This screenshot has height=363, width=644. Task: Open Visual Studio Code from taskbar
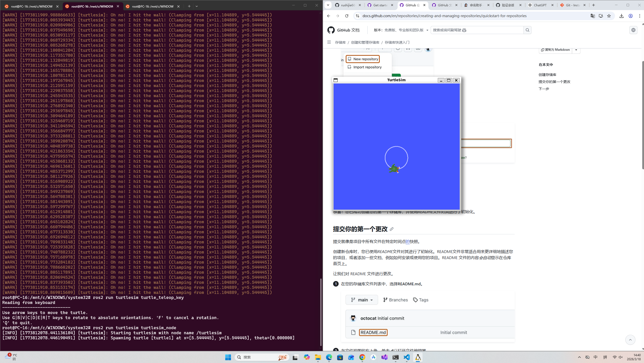click(406, 357)
